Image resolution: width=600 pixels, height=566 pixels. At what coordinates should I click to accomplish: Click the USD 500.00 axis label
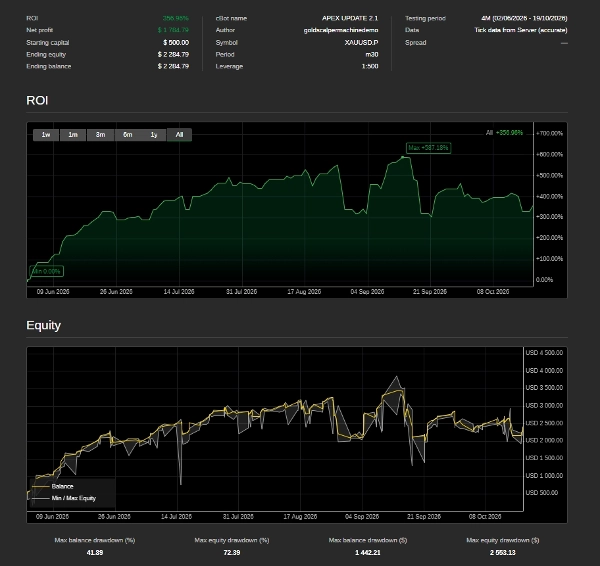(x=541, y=493)
